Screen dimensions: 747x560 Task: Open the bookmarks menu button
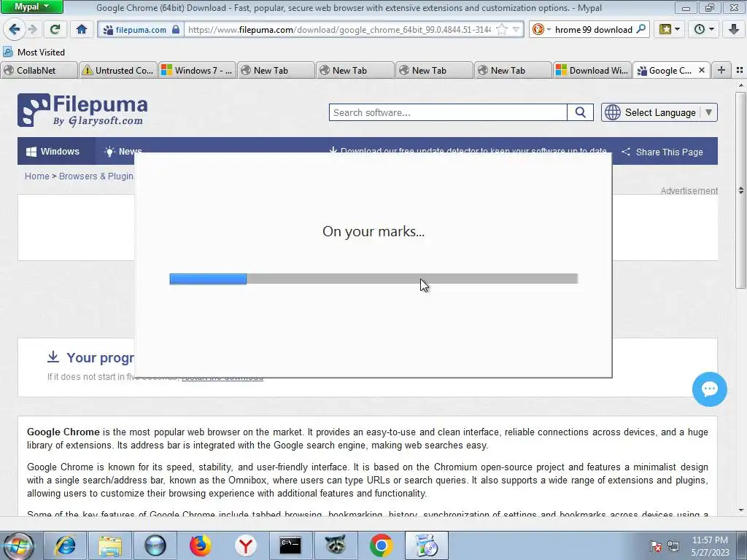pos(670,29)
